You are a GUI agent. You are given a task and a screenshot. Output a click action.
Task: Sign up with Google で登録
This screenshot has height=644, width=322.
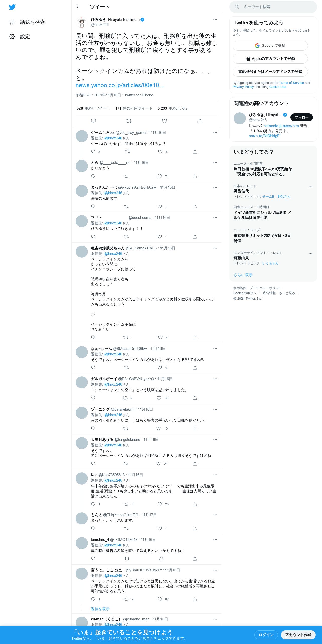click(270, 46)
